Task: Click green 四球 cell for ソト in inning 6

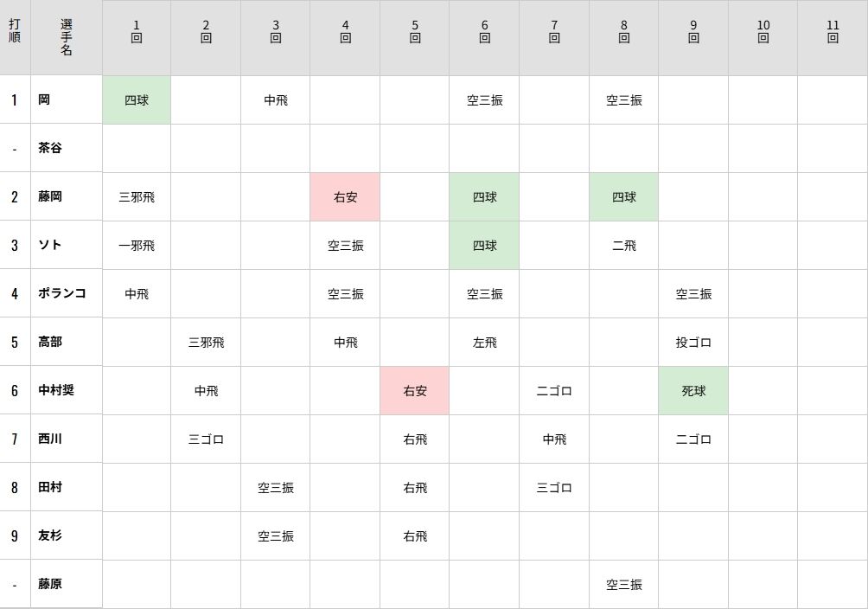Action: pyautogui.click(x=484, y=246)
